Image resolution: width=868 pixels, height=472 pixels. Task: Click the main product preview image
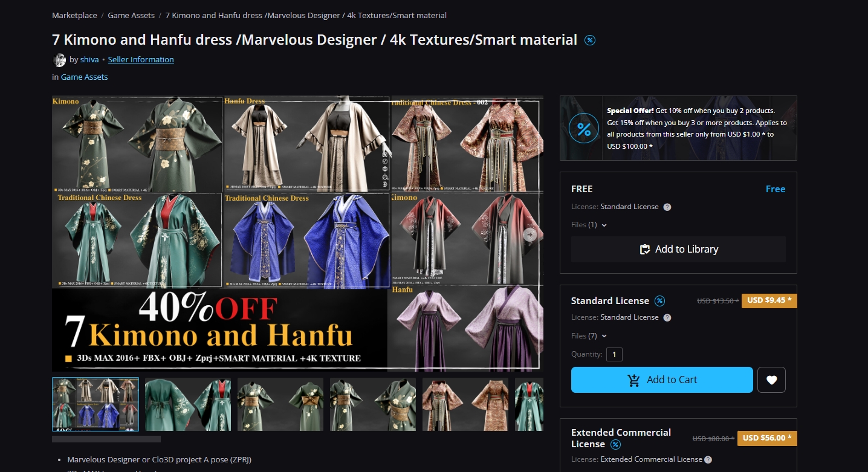pos(297,233)
